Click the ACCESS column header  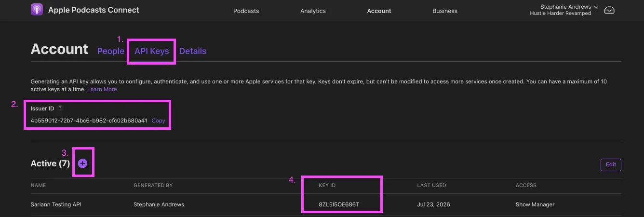[x=526, y=185]
